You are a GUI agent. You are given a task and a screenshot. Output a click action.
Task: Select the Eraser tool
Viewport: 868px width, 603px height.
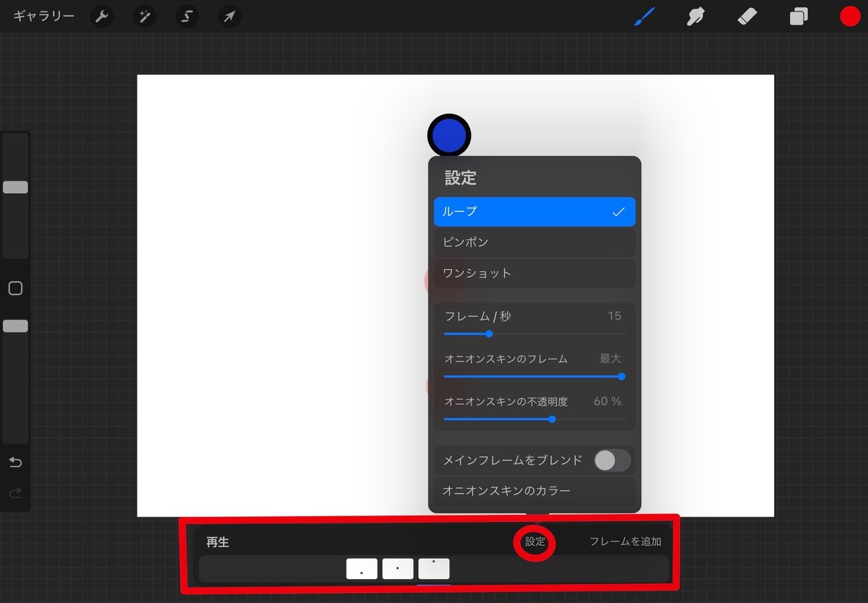pyautogui.click(x=747, y=17)
